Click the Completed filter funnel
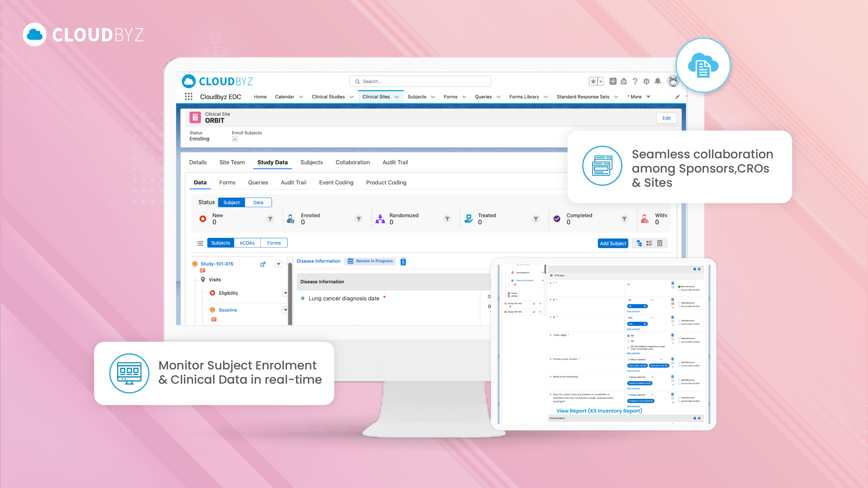The height and width of the screenshot is (488, 868). [624, 219]
